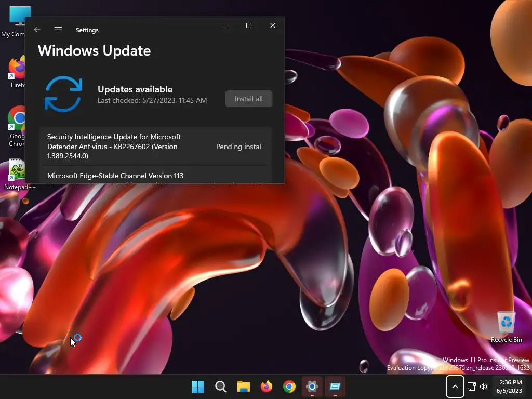Click the Install all button
Screen dimensions: 532x399
[249, 99]
